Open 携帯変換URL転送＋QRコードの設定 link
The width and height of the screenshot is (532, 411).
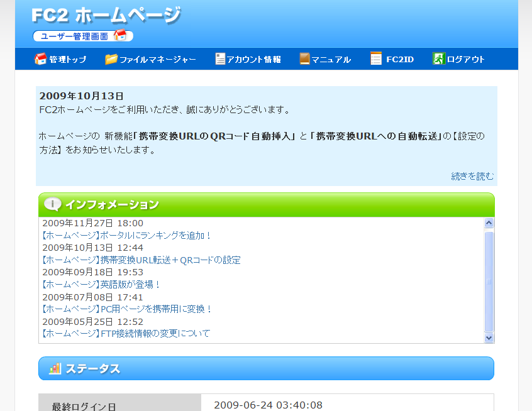click(141, 260)
